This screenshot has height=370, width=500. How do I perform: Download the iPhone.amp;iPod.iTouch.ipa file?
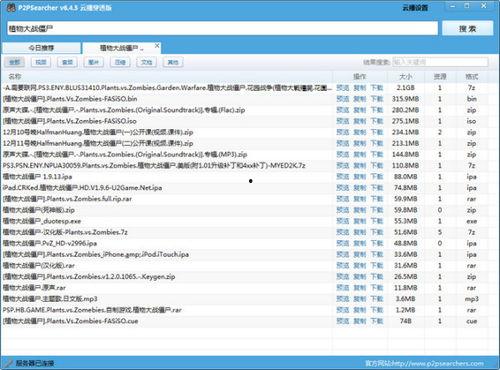click(377, 254)
